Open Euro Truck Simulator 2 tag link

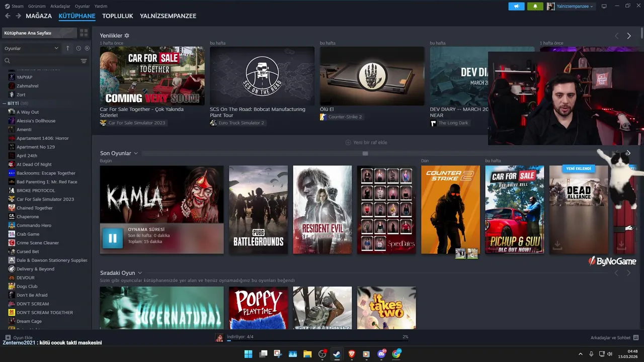click(237, 123)
